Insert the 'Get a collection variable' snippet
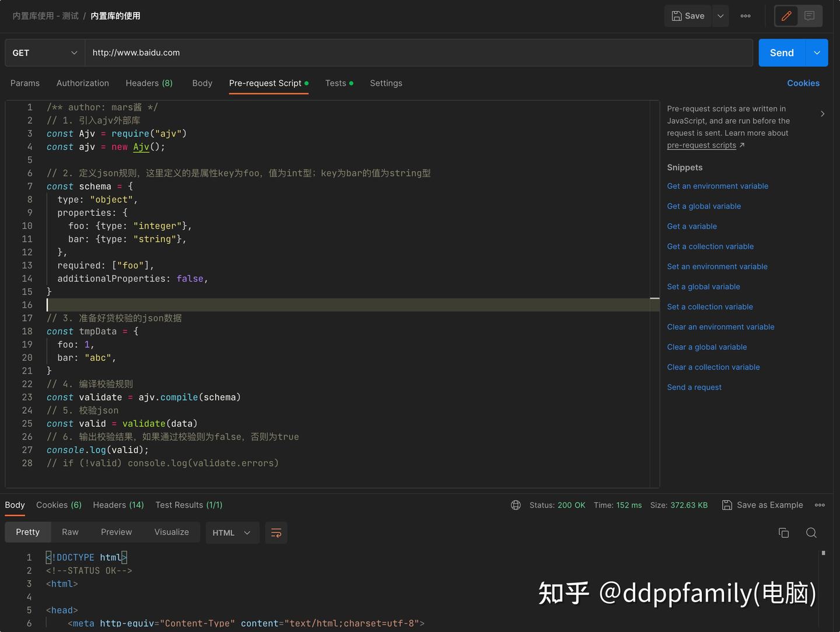840x632 pixels. point(710,247)
